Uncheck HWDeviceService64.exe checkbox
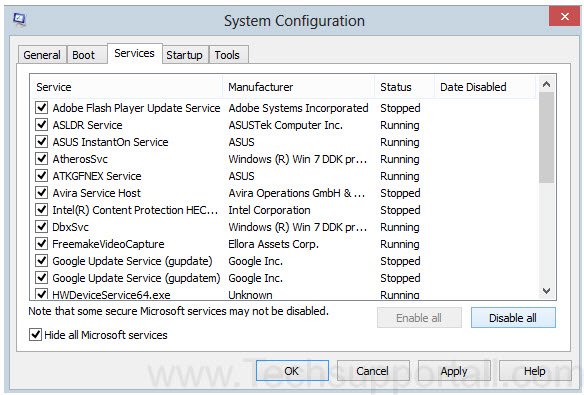584x395 pixels. click(x=41, y=294)
